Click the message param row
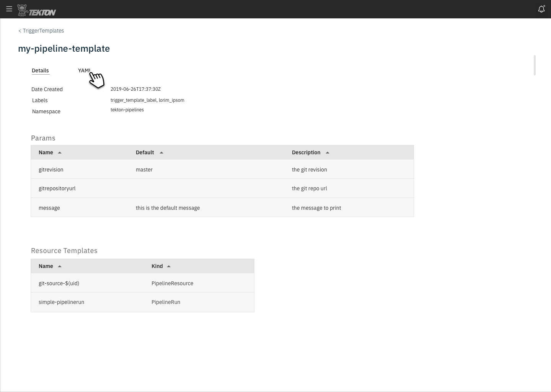551x392 pixels. (x=222, y=207)
